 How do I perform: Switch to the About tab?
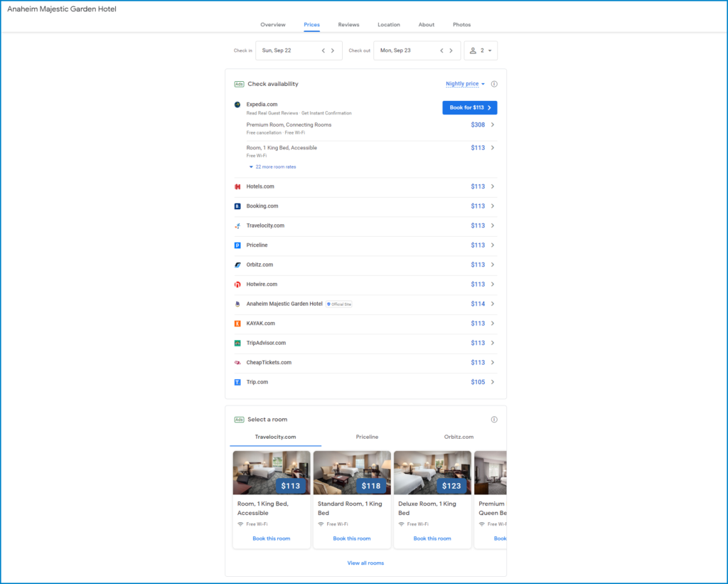point(427,25)
